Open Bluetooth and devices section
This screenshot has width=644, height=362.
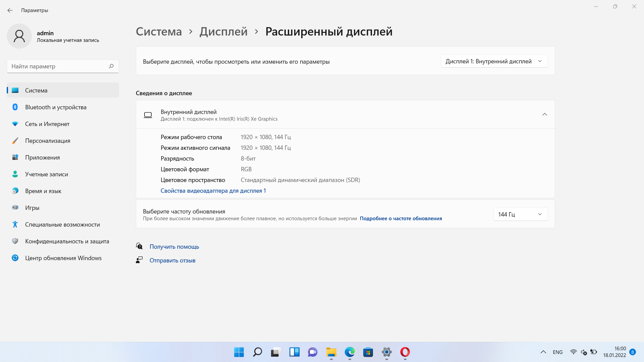coord(56,107)
